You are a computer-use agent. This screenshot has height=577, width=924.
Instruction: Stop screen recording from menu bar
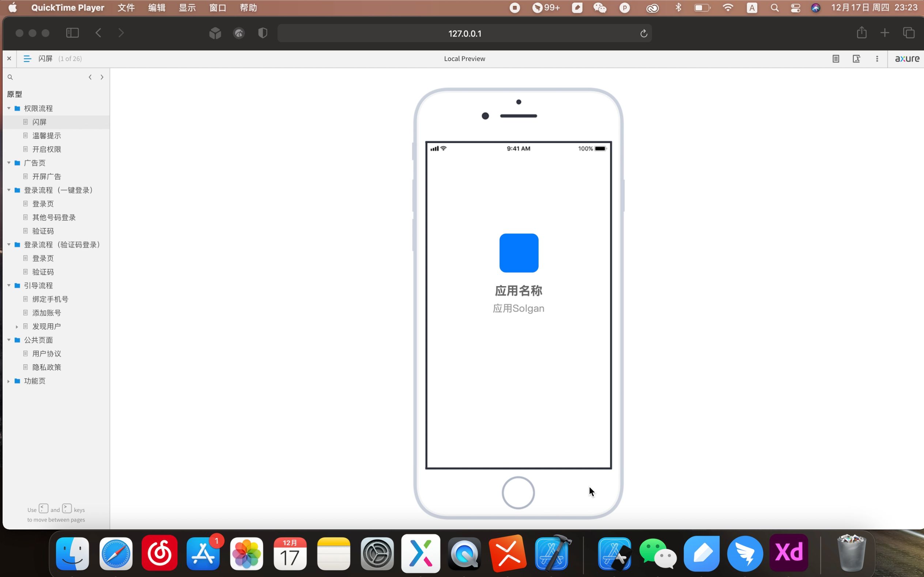tap(515, 8)
